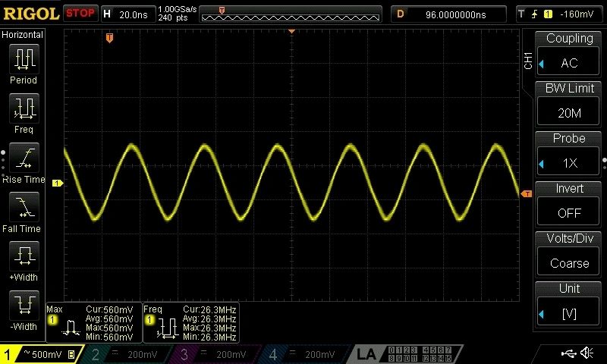Image resolution: width=607 pixels, height=364 pixels.
Task: Click Freq Cur:26.3MHz value
Action: coord(209,310)
